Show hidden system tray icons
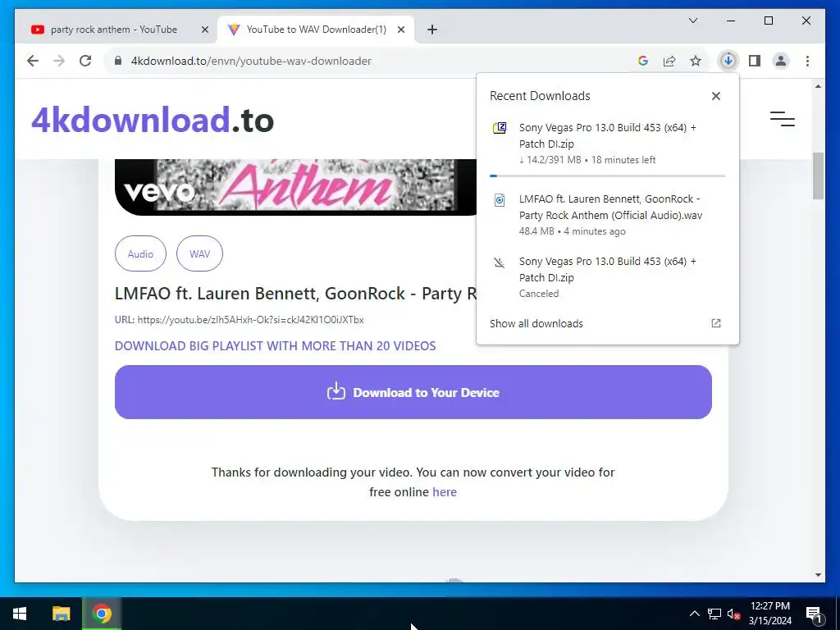Screen dimensions: 840x630 [694, 614]
